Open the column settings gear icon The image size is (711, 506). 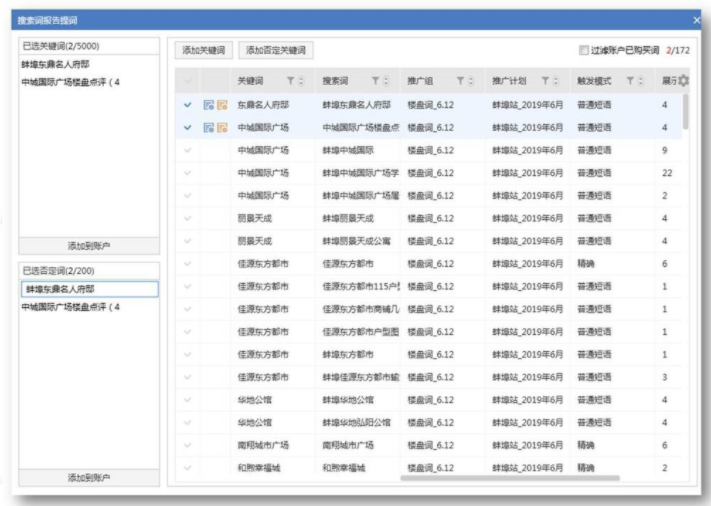coord(683,81)
